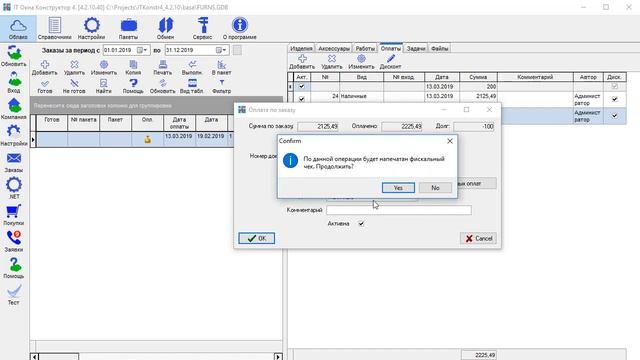
Task: Click the Дата оплаты column header
Action: coord(179,123)
